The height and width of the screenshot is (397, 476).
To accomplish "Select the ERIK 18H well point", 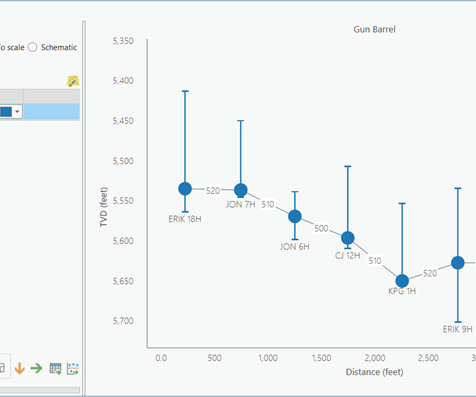I will (x=185, y=189).
